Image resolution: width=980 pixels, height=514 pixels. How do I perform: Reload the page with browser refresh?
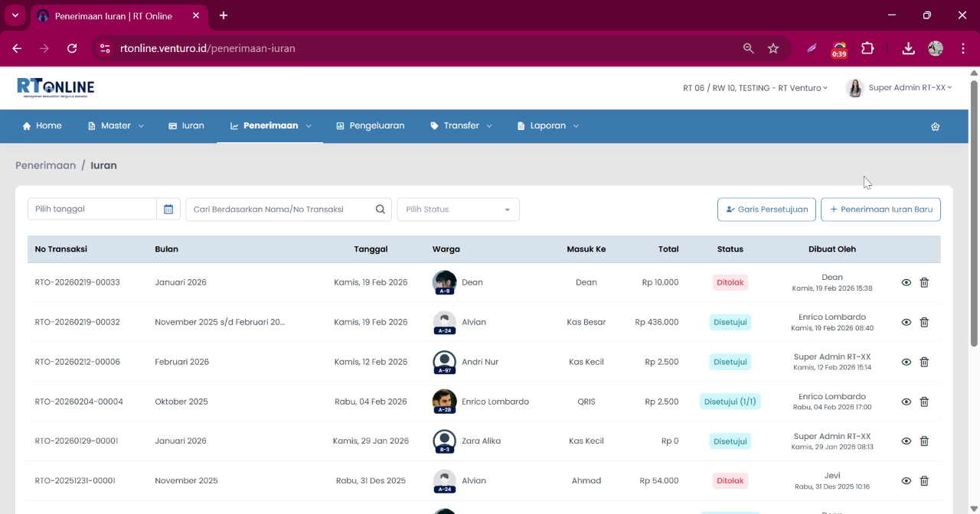(72, 48)
